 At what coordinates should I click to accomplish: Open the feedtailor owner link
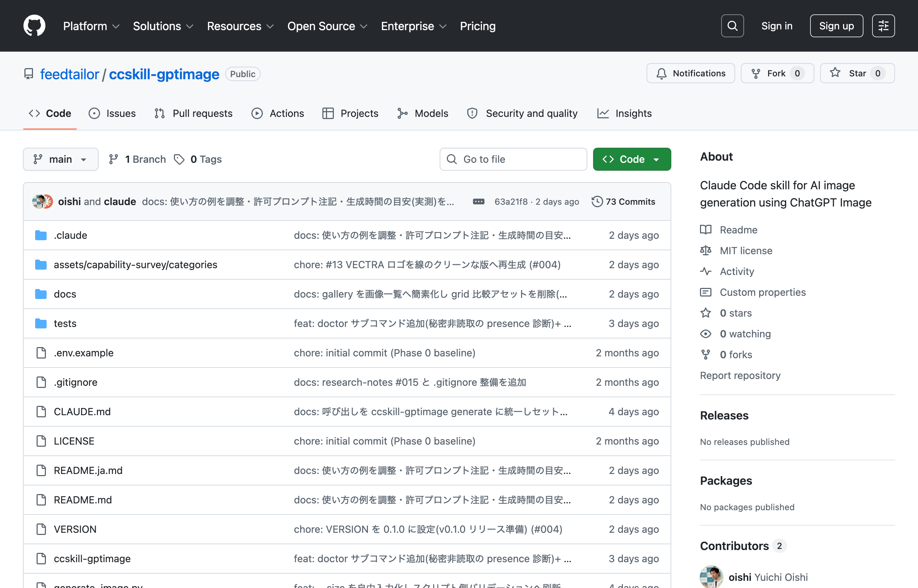(x=70, y=74)
